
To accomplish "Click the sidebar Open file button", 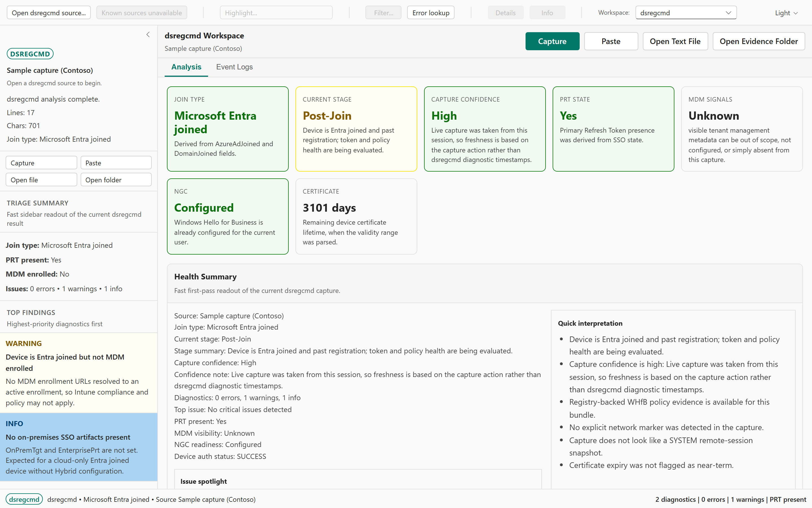I will click(41, 180).
